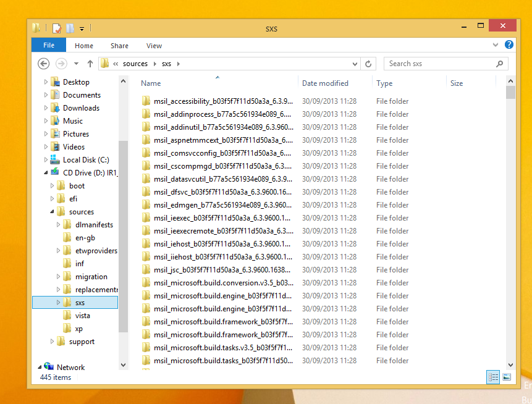532x404 pixels.
Task: Click the Properties quick access icon
Action: point(57,28)
